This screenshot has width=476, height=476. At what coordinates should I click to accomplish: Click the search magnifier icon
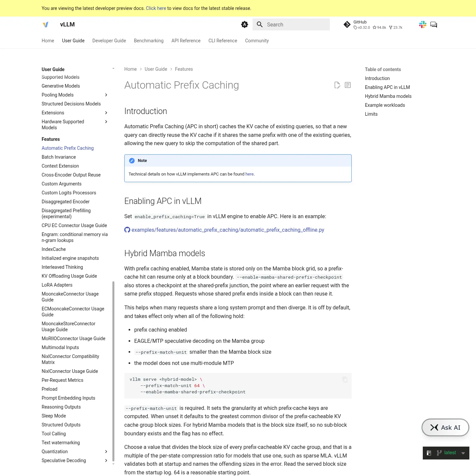tap(260, 24)
